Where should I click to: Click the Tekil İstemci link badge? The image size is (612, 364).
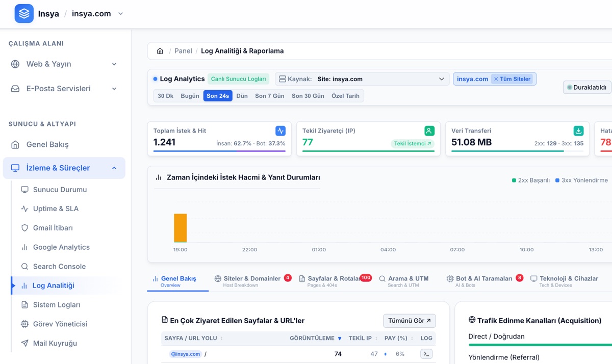pos(413,144)
